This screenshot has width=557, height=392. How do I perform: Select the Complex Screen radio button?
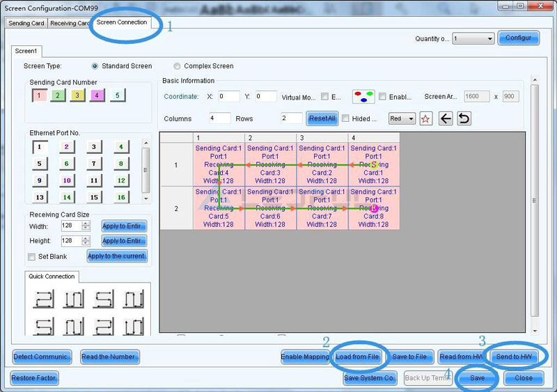click(x=177, y=66)
